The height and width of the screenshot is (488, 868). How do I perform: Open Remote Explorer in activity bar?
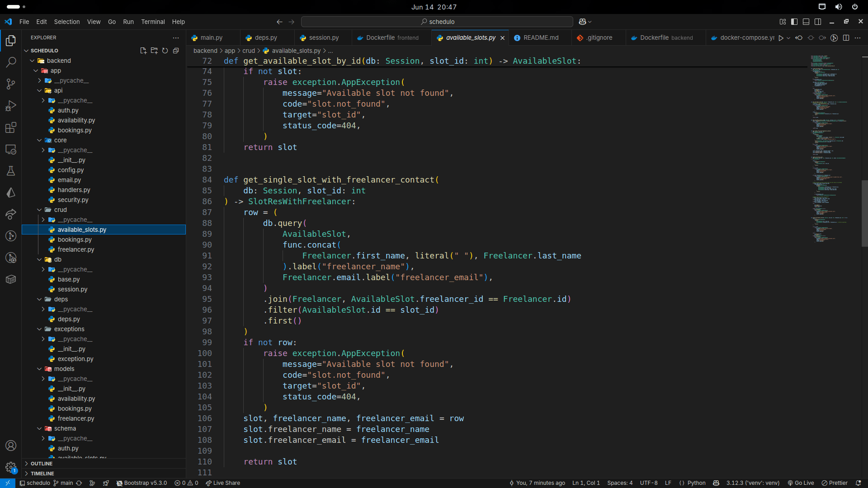pos(11,149)
